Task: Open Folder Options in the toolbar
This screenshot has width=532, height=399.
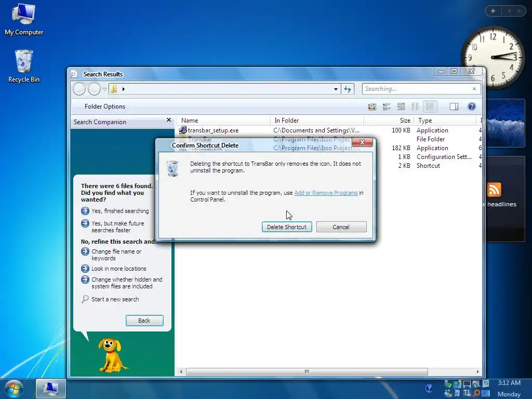Action: [x=105, y=107]
